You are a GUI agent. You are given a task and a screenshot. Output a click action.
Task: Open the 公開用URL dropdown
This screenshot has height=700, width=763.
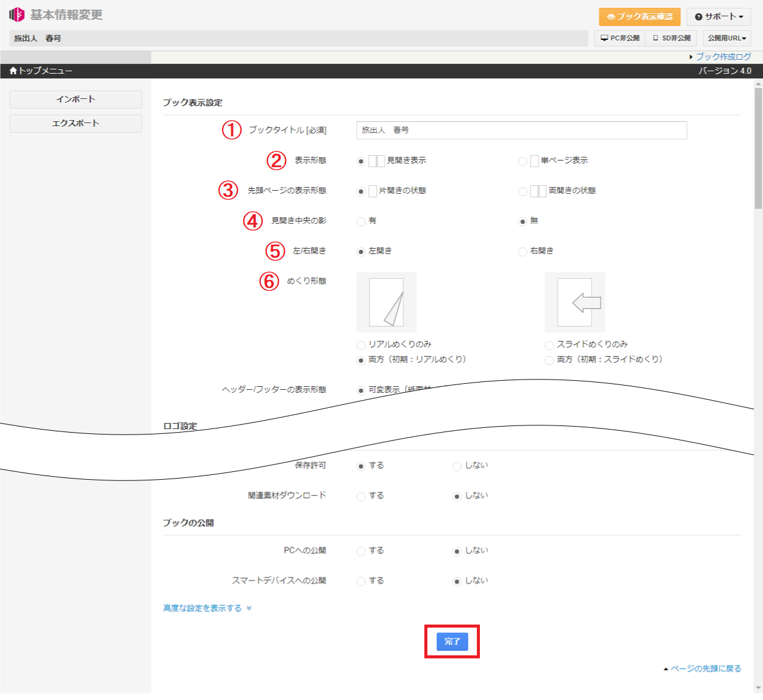click(727, 38)
